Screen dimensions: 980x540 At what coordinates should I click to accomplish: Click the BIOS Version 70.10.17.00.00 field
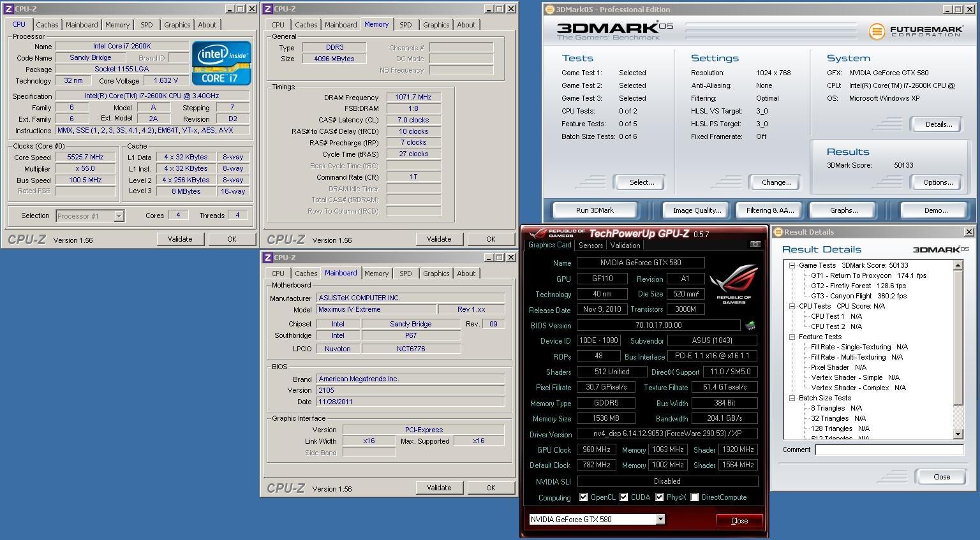point(658,325)
